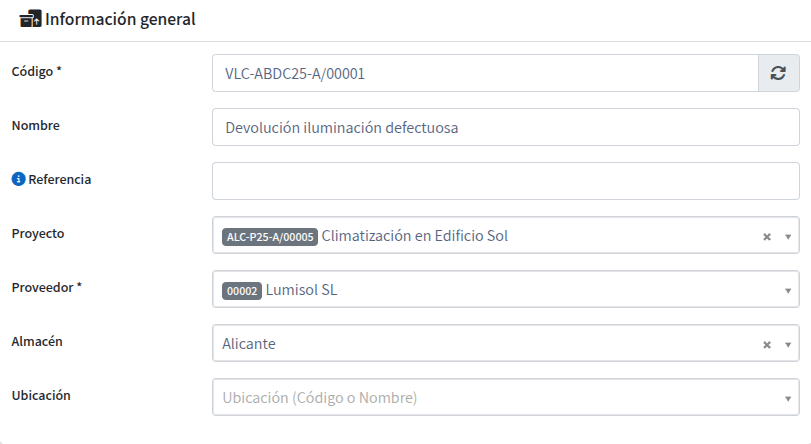This screenshot has height=444, width=811.
Task: Click the Código input field
Action: pyautogui.click(x=485, y=73)
